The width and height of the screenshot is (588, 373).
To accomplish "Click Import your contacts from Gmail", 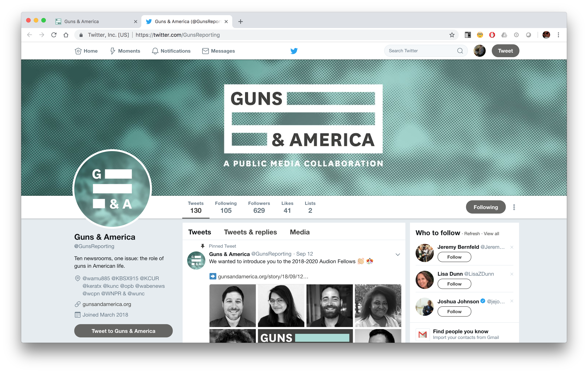I will 466,337.
